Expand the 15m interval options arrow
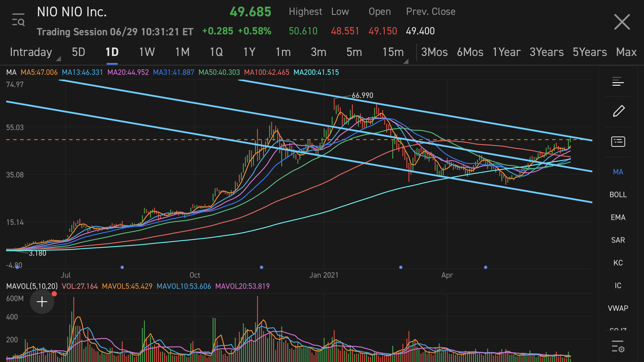Screen dimensions: 644x362 (x=405, y=61)
